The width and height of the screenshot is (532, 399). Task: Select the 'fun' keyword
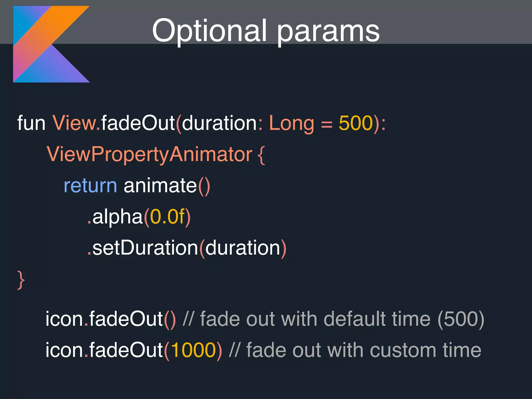(x=31, y=123)
